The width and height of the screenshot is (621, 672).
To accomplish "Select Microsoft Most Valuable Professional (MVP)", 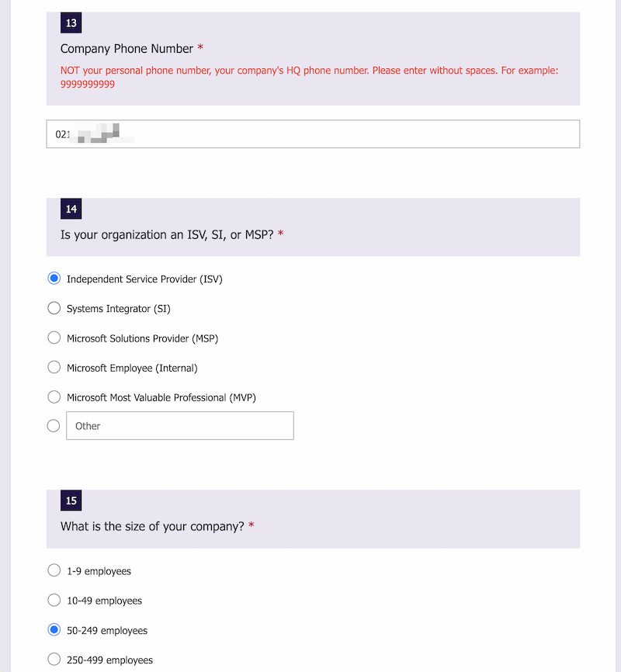I will [x=54, y=397].
